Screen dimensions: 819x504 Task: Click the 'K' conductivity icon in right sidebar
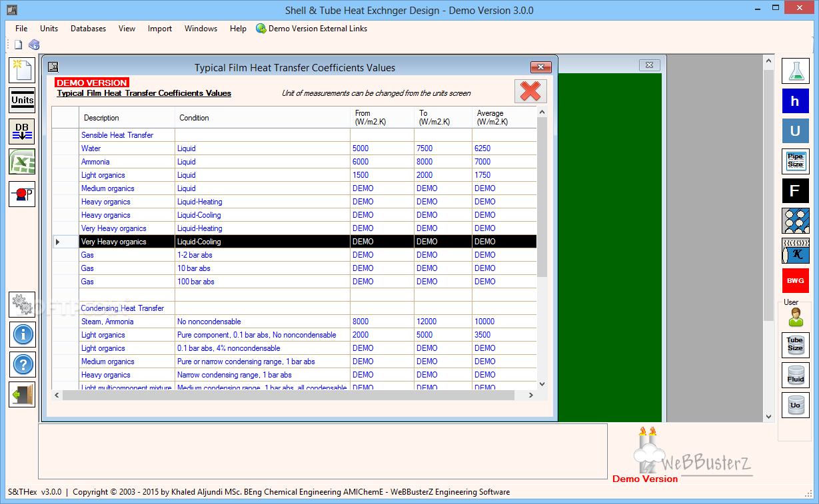(795, 250)
